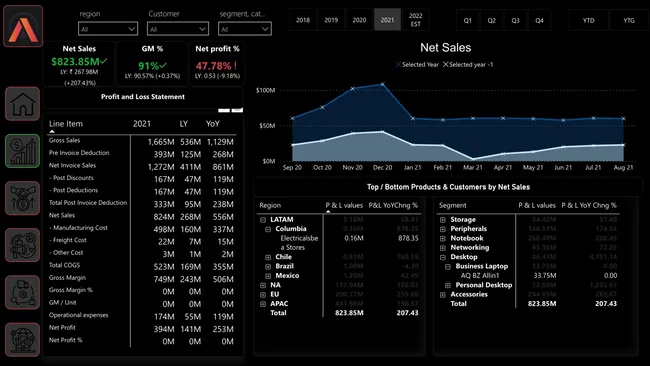The image size is (650, 366).
Task: Click the Mar 21 low point on lower line
Action: pyautogui.click(x=473, y=159)
